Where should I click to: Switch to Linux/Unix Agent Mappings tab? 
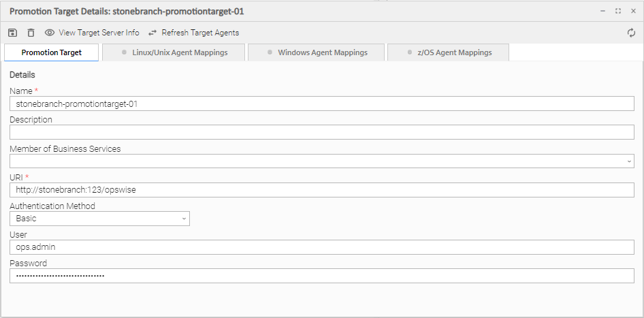point(174,52)
